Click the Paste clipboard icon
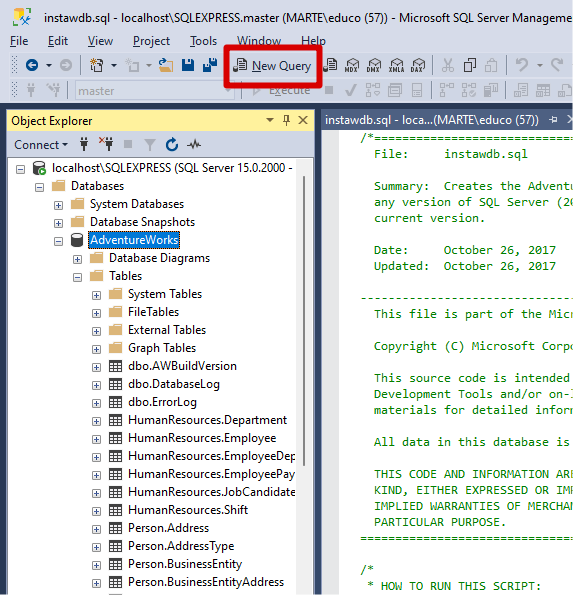The height and width of the screenshot is (595, 573). 491,65
